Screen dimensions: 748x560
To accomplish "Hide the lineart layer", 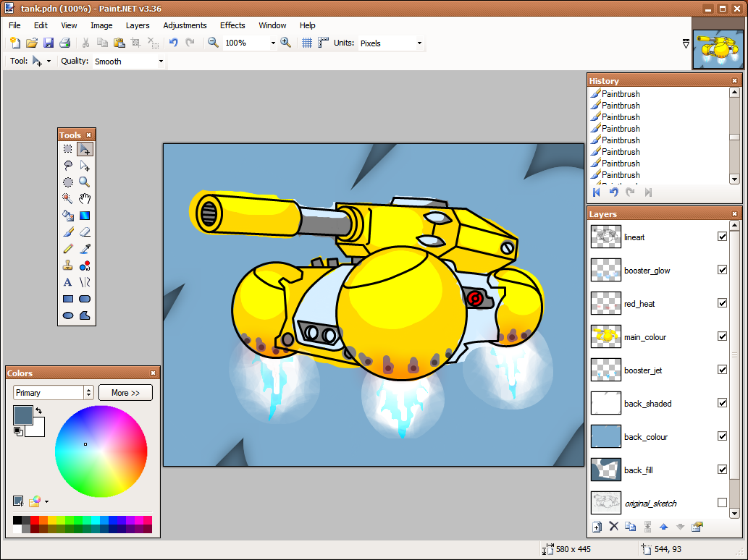I will pos(722,237).
